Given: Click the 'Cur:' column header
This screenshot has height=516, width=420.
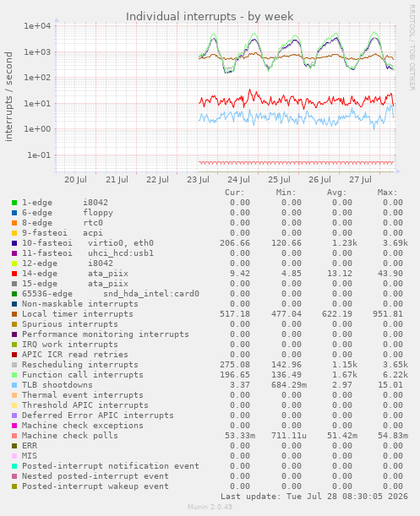Looking at the screenshot, I should pos(235,193).
